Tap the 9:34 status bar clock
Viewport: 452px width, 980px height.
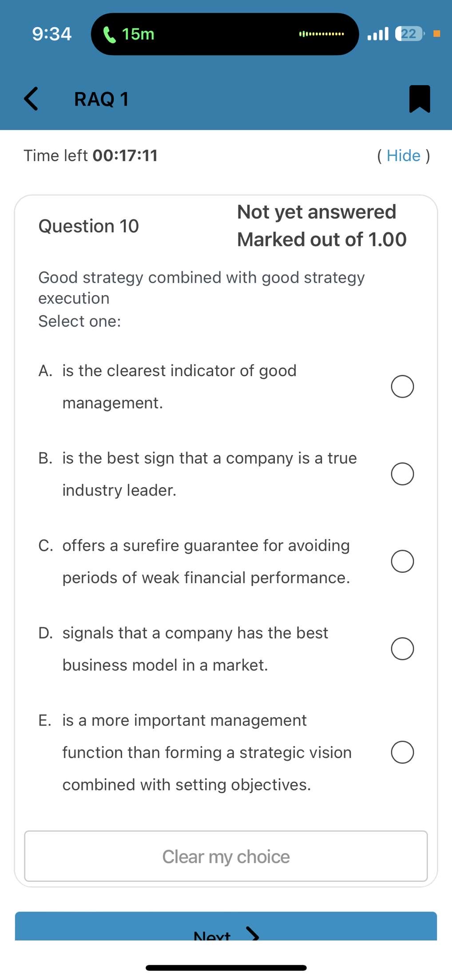click(52, 34)
